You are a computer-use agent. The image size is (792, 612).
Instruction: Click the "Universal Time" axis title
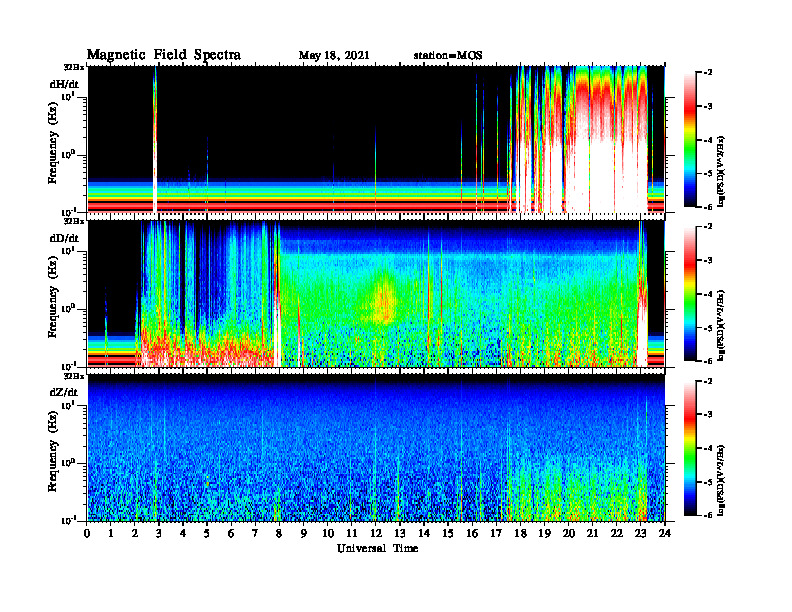[377, 548]
